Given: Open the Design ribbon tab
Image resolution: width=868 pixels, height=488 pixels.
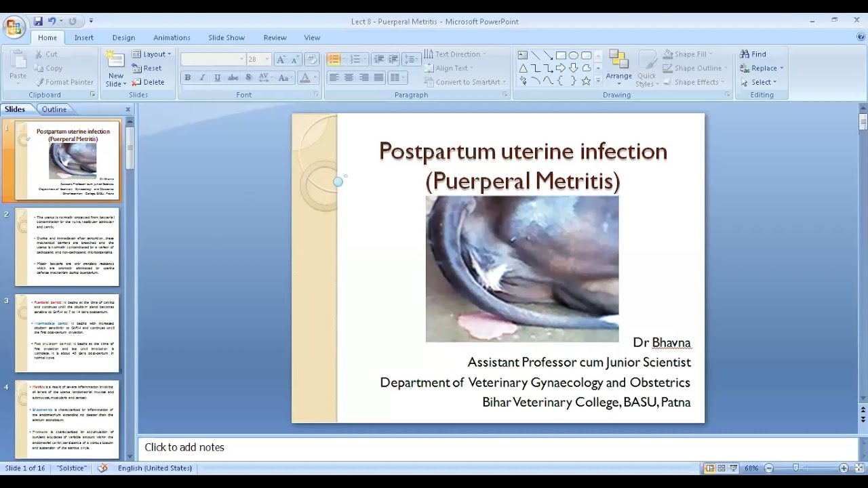Looking at the screenshot, I should coord(123,38).
